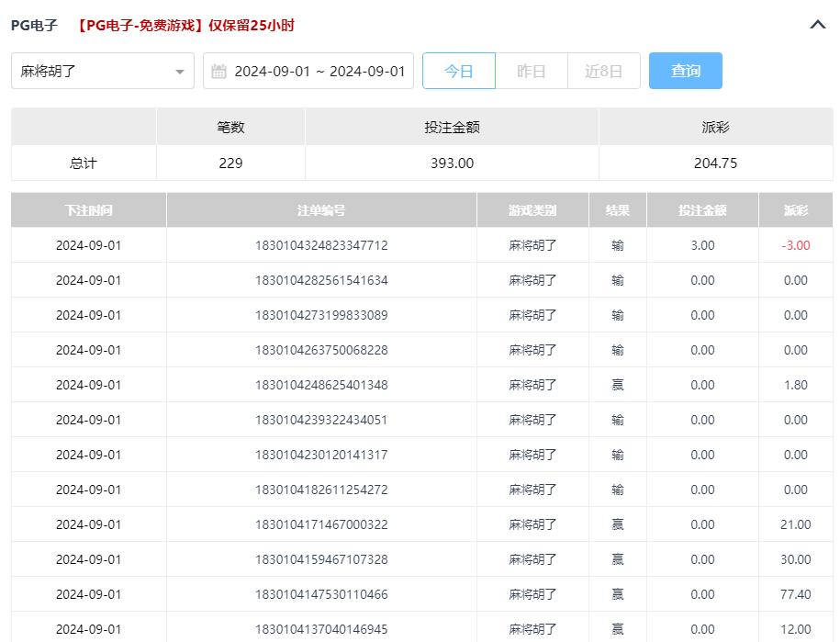Click the calendar icon in the date field
The height and width of the screenshot is (642, 840).
point(218,72)
